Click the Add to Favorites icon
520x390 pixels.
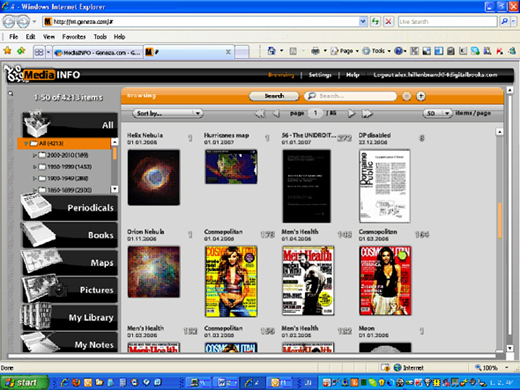[21, 51]
